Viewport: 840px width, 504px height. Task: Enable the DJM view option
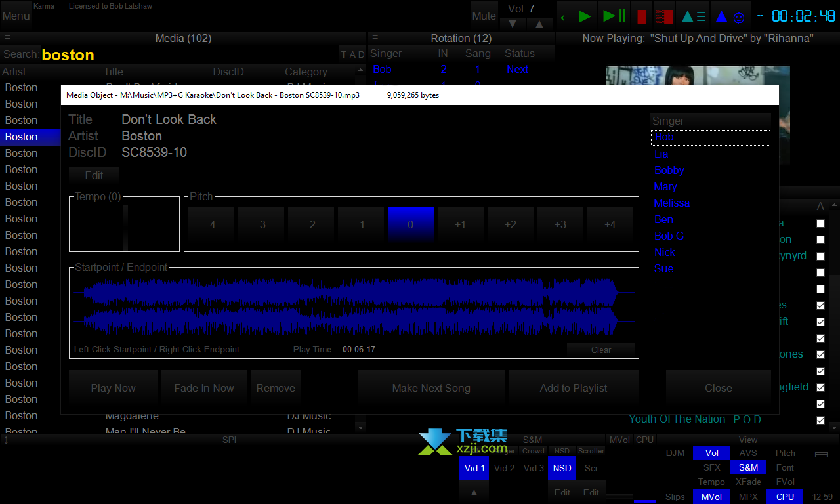point(675,453)
